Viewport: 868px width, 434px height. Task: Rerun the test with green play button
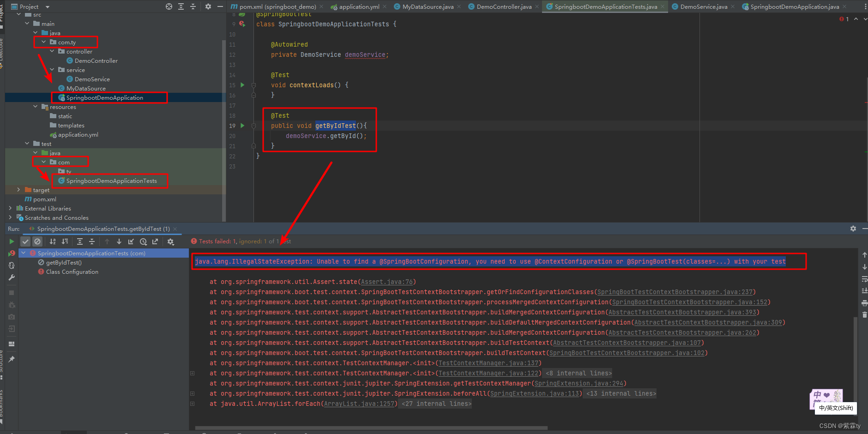(12, 241)
